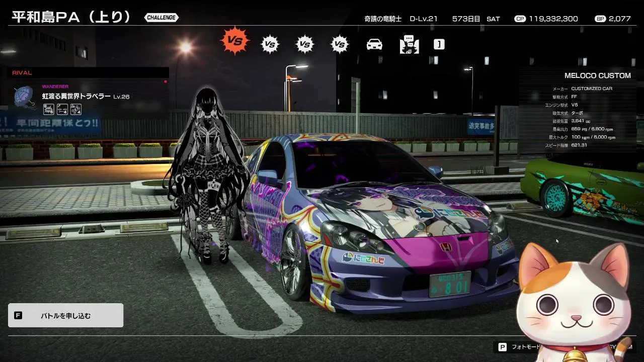Image resolution: width=644 pixels, height=362 pixels.
Task: Select the white car icon in top row
Action: point(374,44)
